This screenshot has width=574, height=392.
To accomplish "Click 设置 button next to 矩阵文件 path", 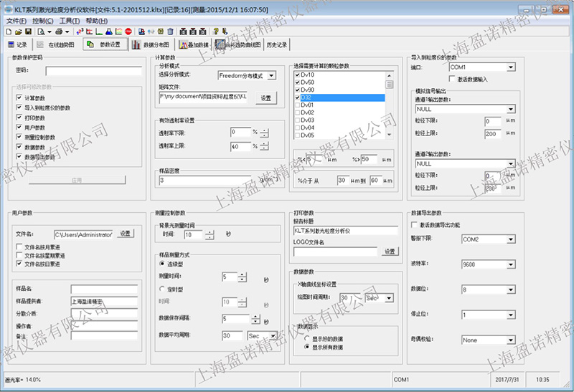I will pos(265,97).
